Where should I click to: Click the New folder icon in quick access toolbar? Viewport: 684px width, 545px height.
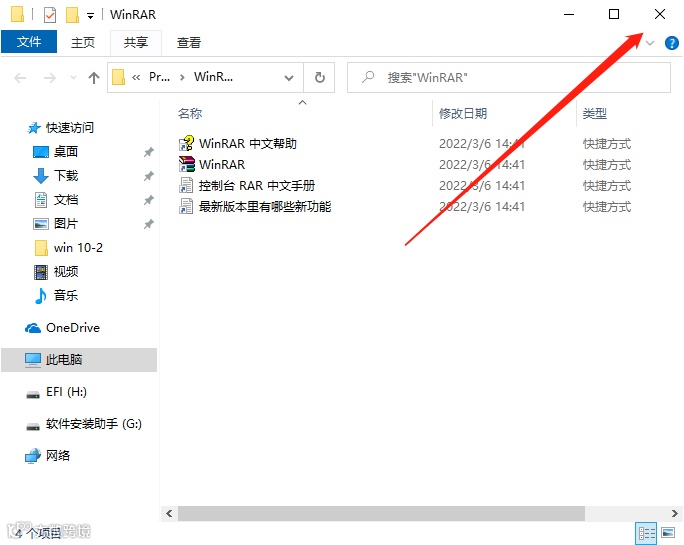[72, 14]
